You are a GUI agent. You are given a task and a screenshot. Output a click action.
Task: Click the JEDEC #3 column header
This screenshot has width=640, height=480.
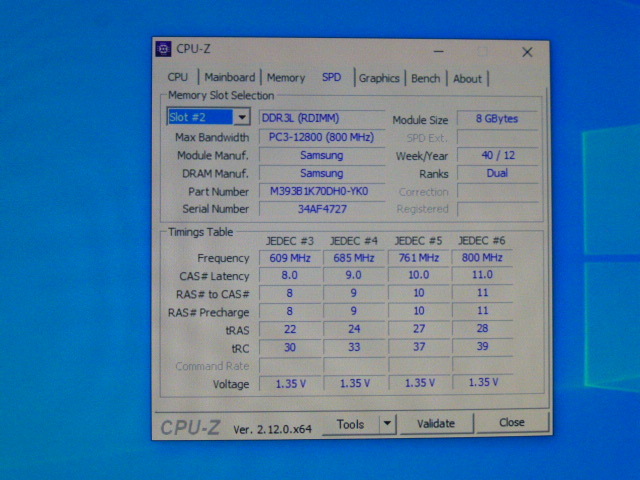pos(290,241)
